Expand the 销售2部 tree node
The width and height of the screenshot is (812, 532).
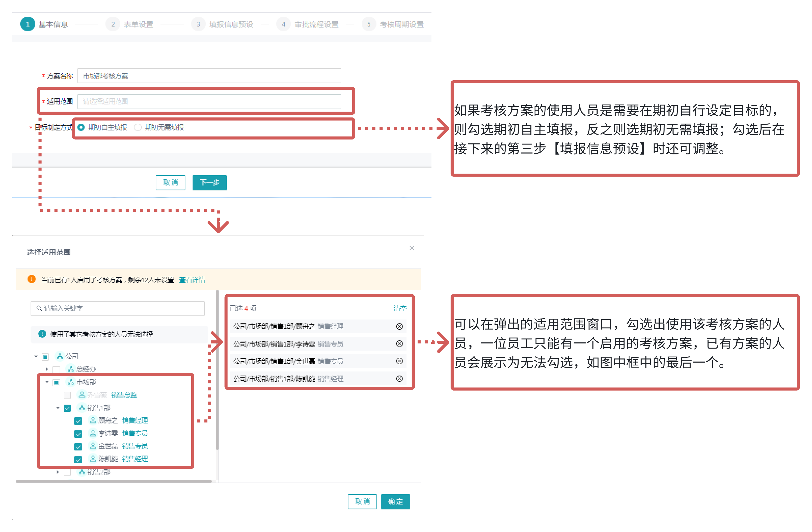point(58,472)
